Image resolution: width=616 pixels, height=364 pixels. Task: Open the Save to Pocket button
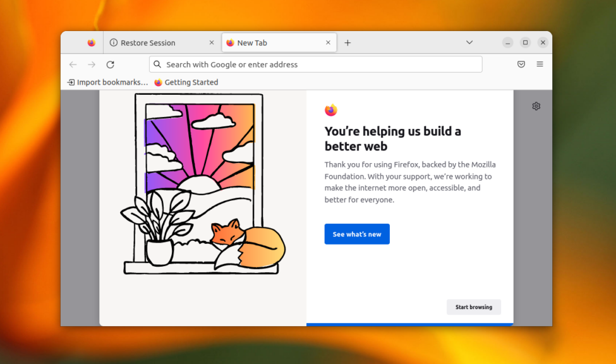click(x=521, y=64)
